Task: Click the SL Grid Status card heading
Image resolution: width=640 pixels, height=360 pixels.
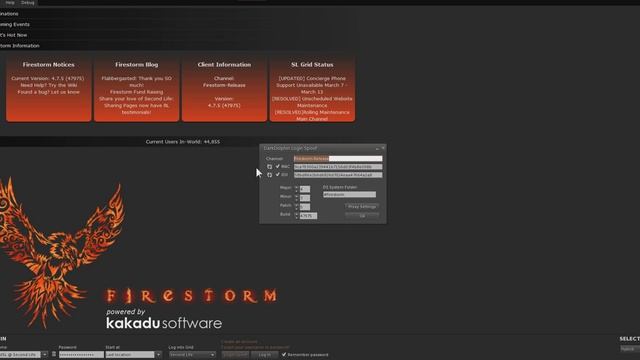Action: click(312, 64)
